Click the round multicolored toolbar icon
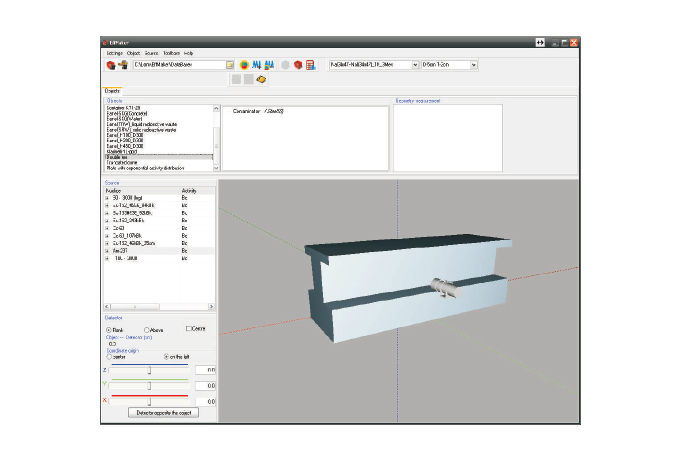 [244, 65]
